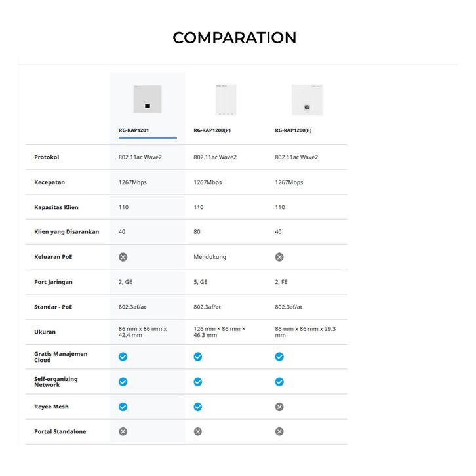The width and height of the screenshot is (476, 476).
Task: Select the RG-RAP1200(P) column header
Action: pos(212,130)
